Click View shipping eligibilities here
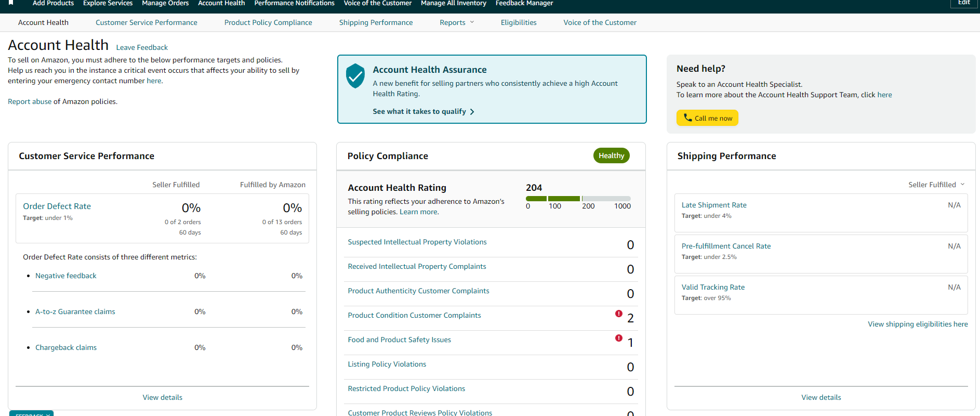This screenshot has height=416, width=980. pyautogui.click(x=918, y=324)
